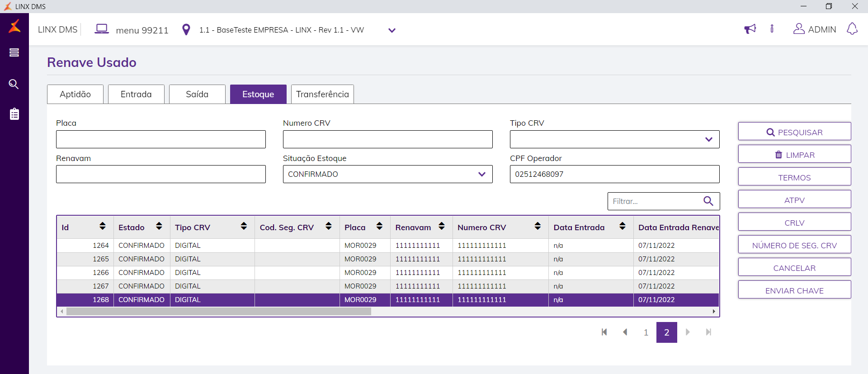Sort table by Id column

click(x=103, y=226)
